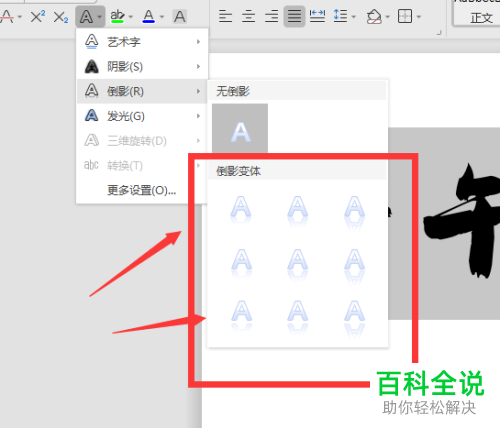
Task: Expand the arrow beside 艺术字
Action: [198, 42]
